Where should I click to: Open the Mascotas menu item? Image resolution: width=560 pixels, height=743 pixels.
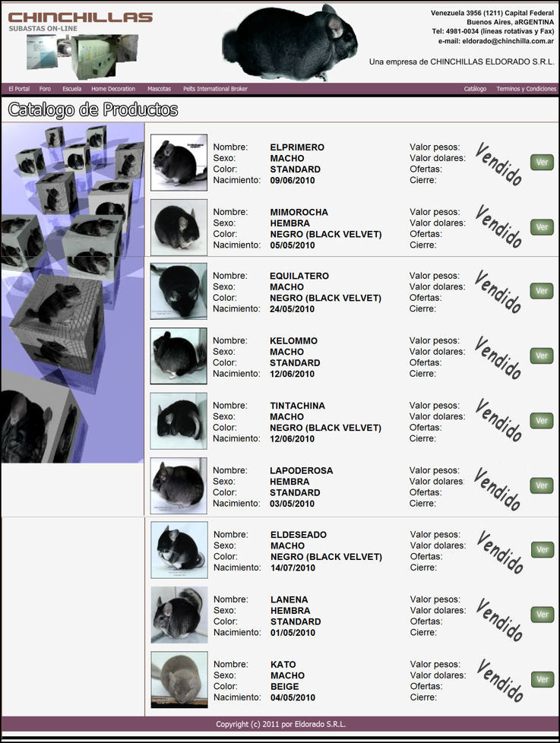tap(159, 89)
